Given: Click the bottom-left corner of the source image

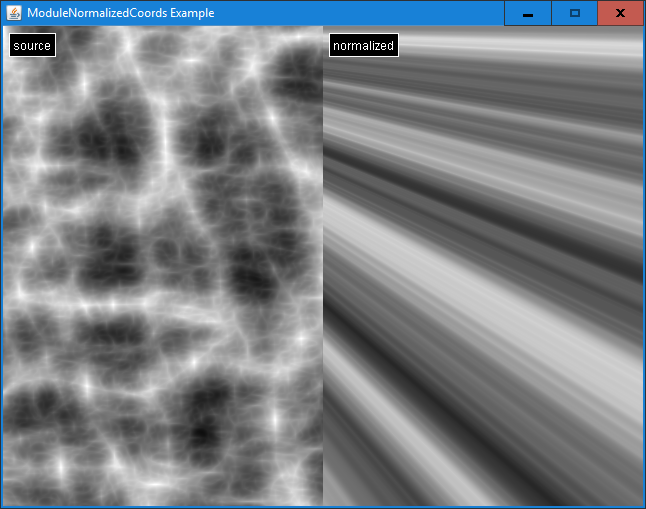Looking at the screenshot, I should pyautogui.click(x=5, y=501).
